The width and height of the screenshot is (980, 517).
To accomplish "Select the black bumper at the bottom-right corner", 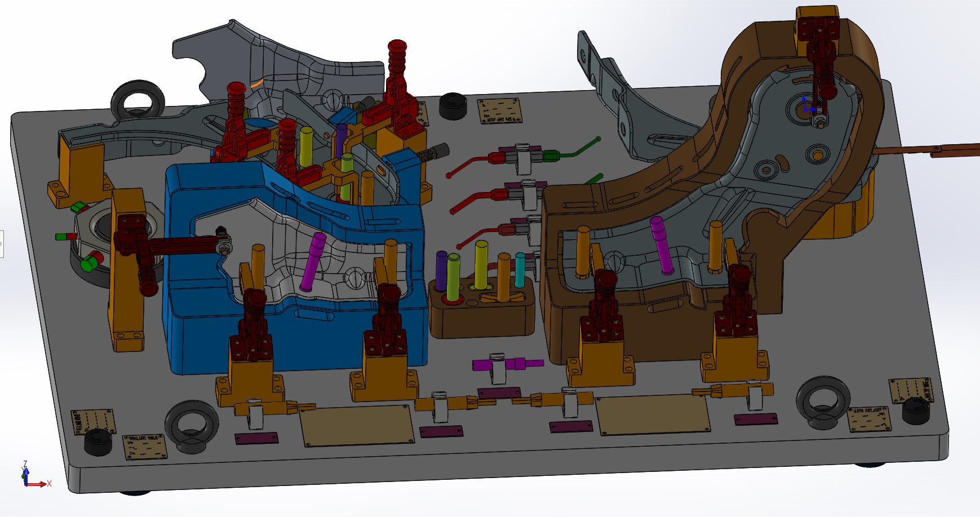I will [917, 412].
